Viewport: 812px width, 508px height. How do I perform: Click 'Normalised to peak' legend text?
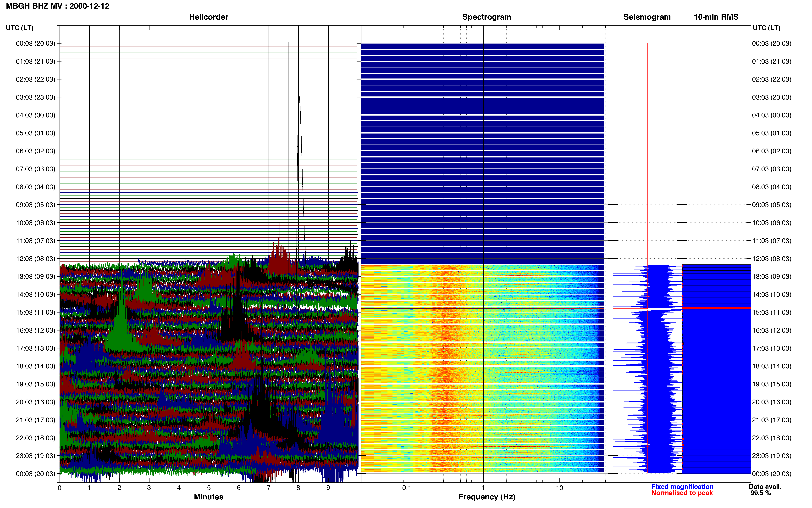682,493
